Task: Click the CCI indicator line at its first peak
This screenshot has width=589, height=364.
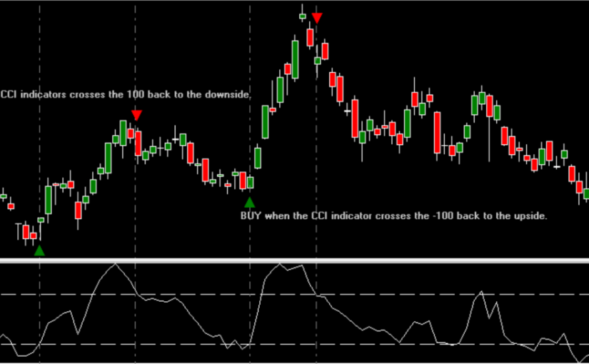Action: pos(115,265)
